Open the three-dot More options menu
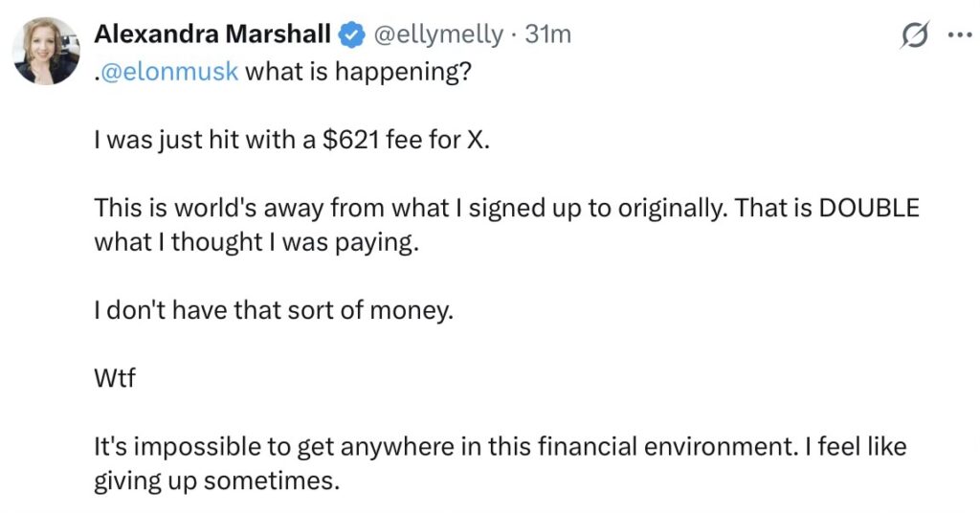This screenshot has height=514, width=980. (x=958, y=35)
